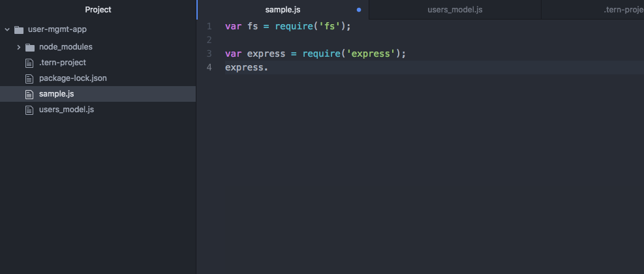Open package-lock.json from the project tree

click(x=72, y=78)
